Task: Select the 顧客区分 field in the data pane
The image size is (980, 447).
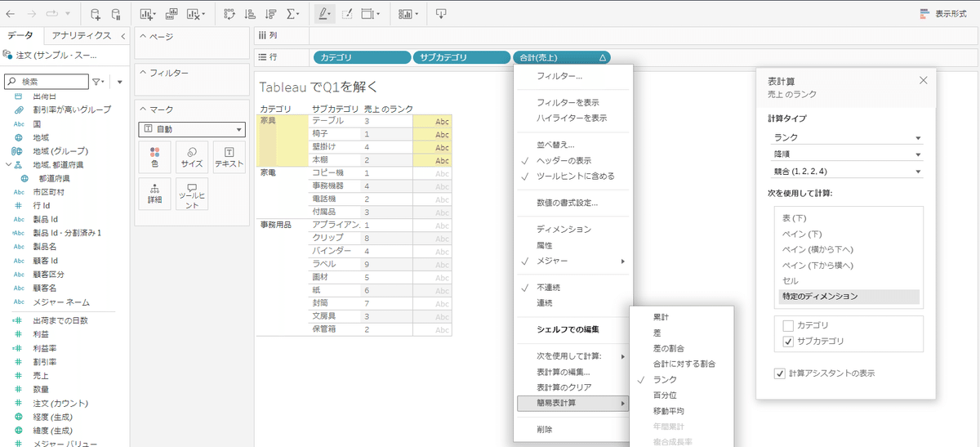Action: [47, 275]
